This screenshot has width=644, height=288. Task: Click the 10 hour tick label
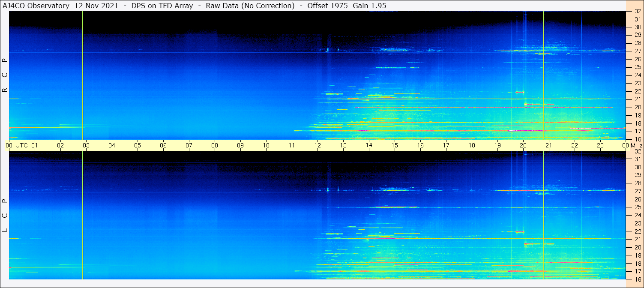(266, 145)
